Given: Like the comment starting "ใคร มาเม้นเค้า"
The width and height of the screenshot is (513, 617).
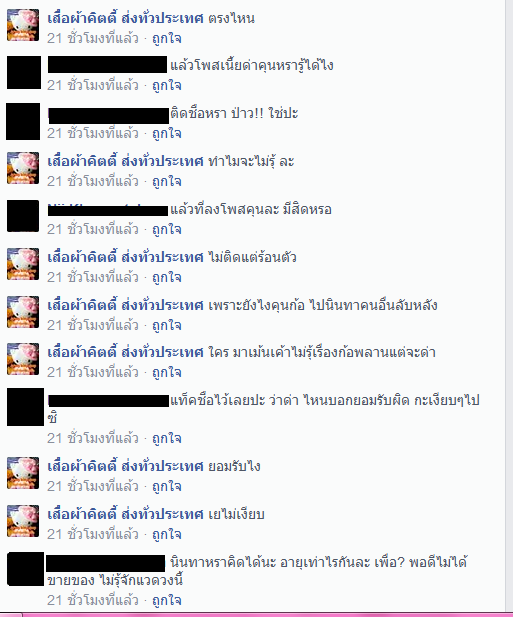Looking at the screenshot, I should pyautogui.click(x=167, y=372).
